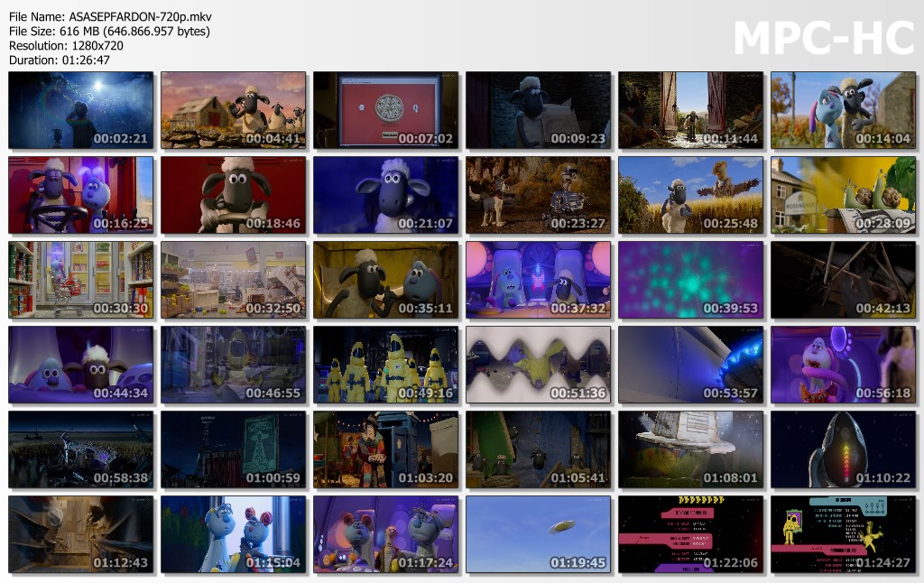Select the credits thumbnail at 01:22:06

point(690,534)
